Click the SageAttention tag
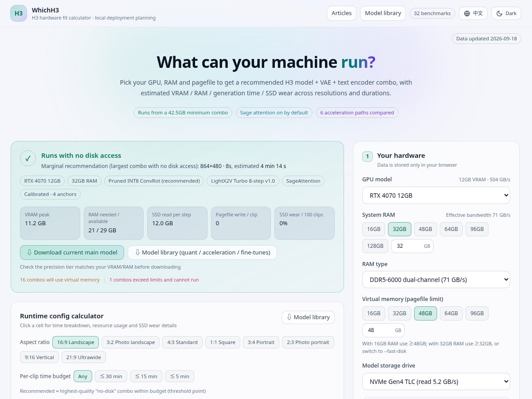Screen dimensions: 532x399 (x=303, y=181)
